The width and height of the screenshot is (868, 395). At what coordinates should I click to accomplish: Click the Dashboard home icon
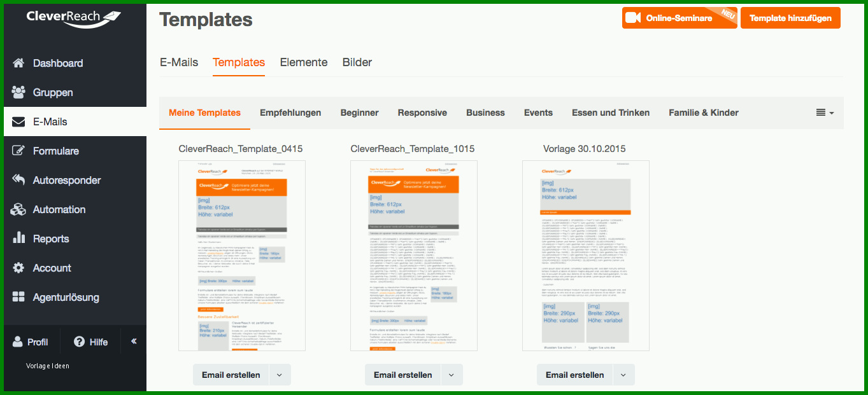[x=18, y=63]
